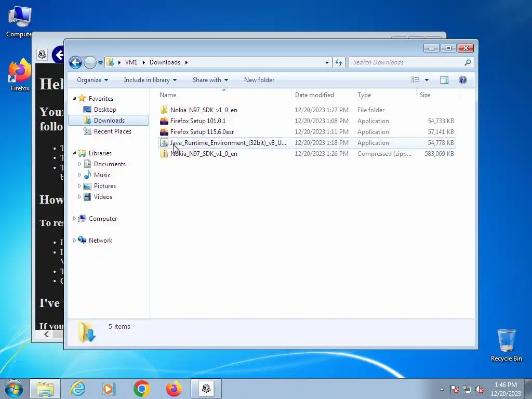Screen dimensions: 532x399
Task: Expand the Network node
Action: 74,240
